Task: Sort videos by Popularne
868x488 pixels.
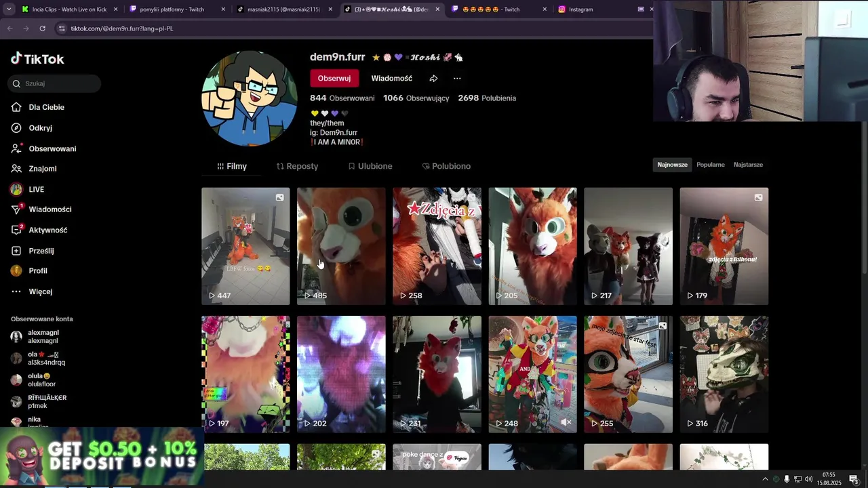Action: [x=711, y=165]
